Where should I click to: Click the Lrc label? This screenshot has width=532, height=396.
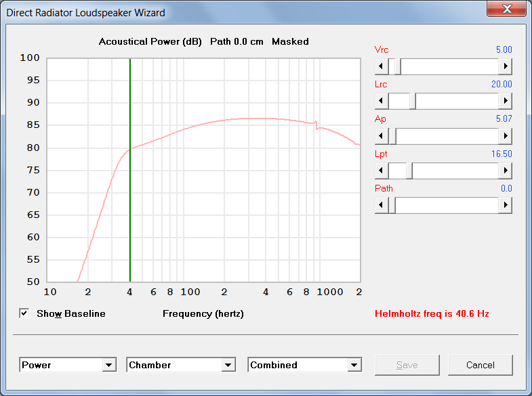click(381, 84)
